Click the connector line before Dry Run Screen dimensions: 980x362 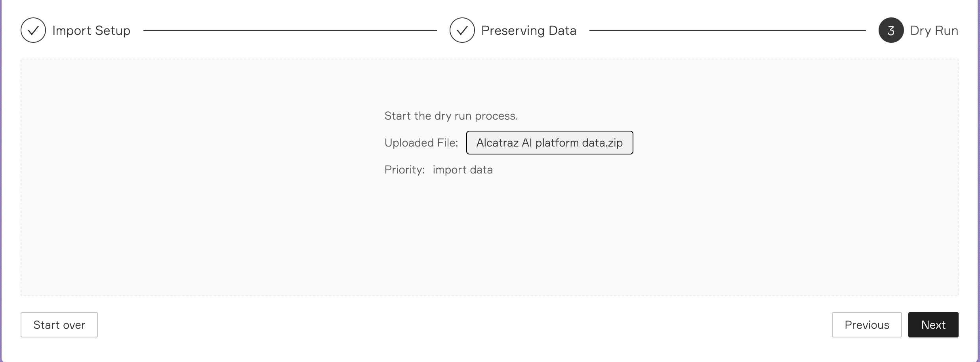click(x=727, y=30)
